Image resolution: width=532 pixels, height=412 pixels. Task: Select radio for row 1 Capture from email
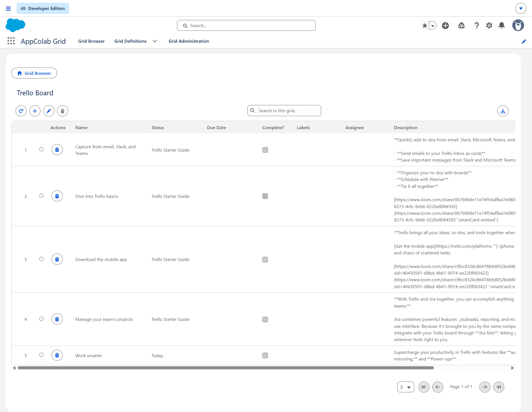[x=41, y=149]
